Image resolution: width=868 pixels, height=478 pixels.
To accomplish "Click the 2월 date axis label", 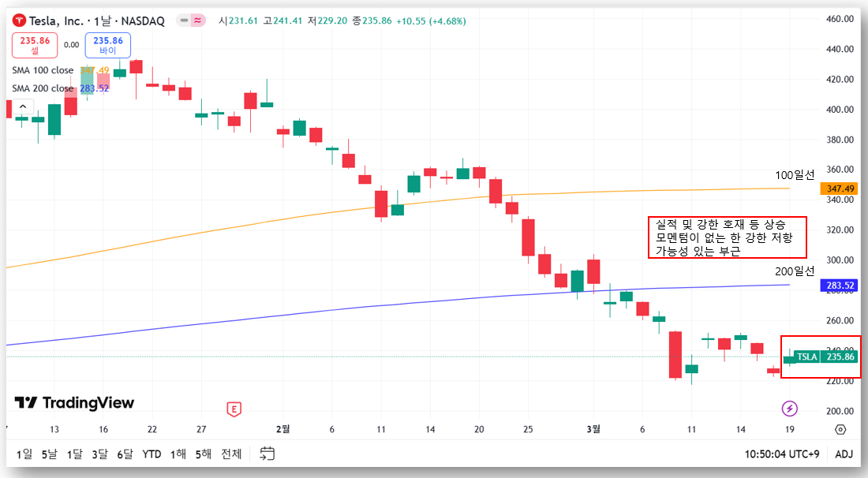I will point(282,429).
